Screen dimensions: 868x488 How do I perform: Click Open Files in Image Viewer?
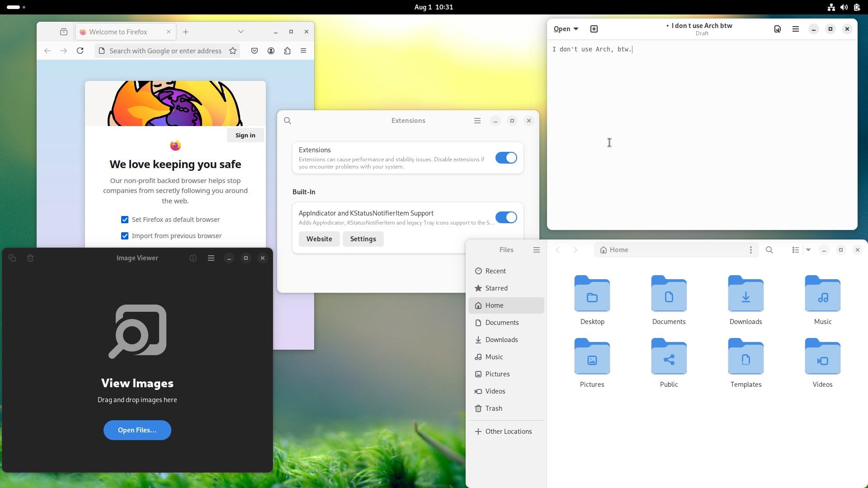point(137,430)
